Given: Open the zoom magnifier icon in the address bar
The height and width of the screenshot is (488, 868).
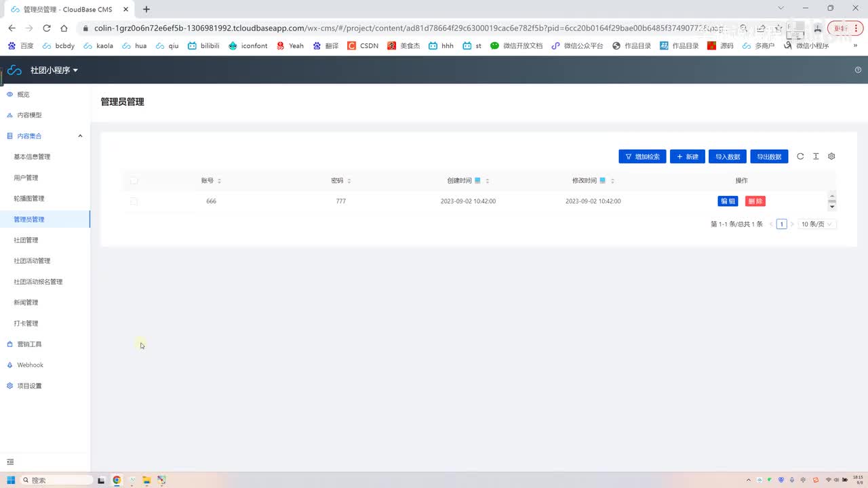Looking at the screenshot, I should pos(744,28).
